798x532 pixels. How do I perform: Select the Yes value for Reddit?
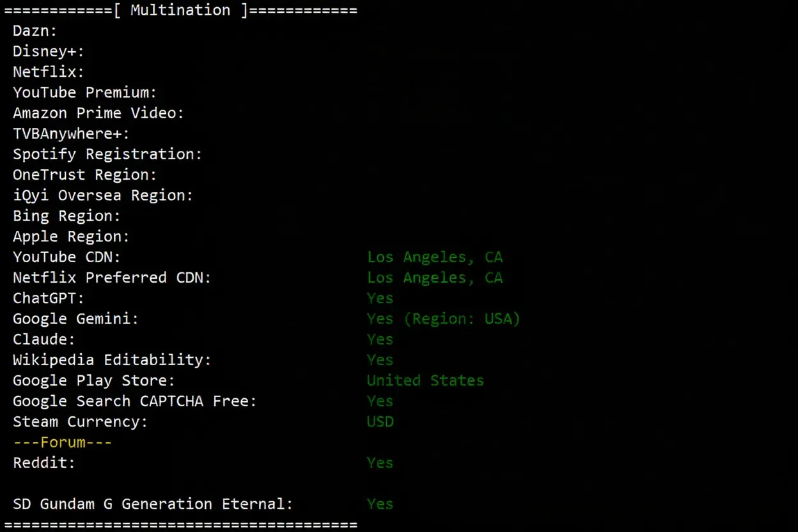pos(380,463)
